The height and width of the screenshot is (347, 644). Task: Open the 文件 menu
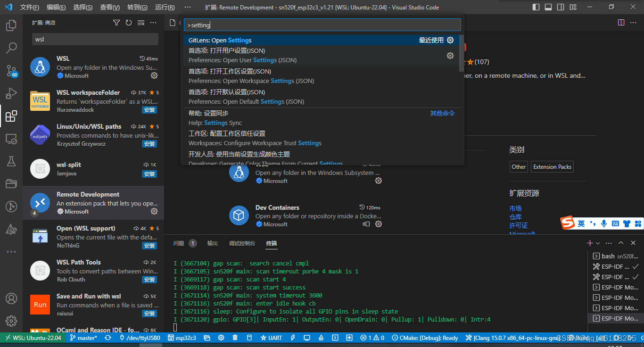point(30,8)
